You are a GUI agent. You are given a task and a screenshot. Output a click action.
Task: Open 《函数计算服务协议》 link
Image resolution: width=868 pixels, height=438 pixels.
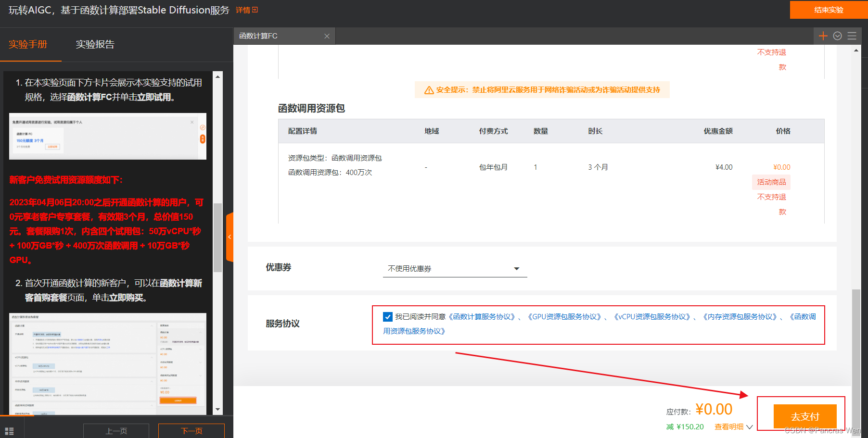pos(482,317)
